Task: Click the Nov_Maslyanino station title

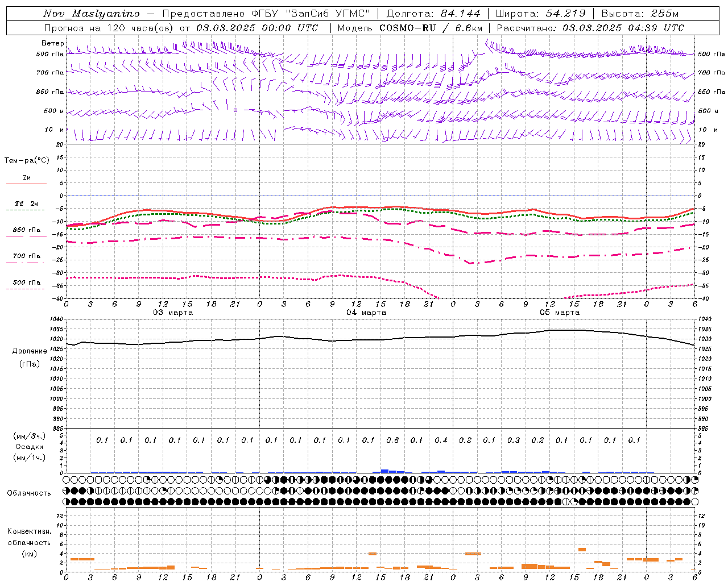Action: tap(92, 14)
